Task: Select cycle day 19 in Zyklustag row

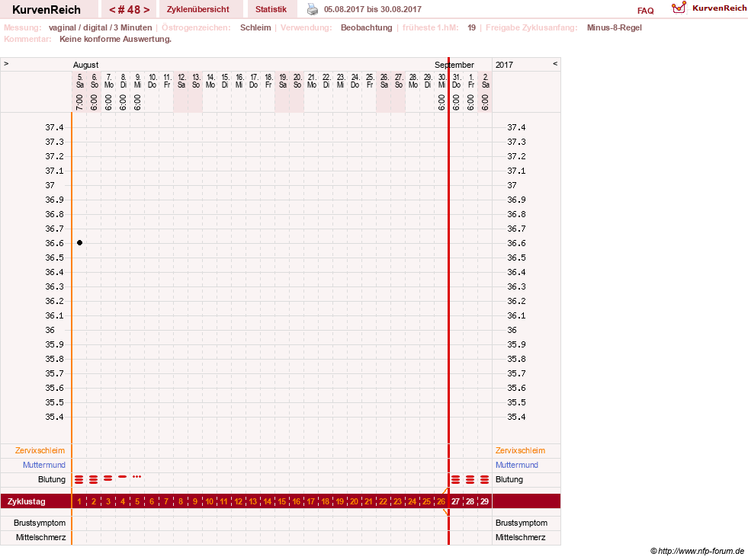Action: (339, 501)
